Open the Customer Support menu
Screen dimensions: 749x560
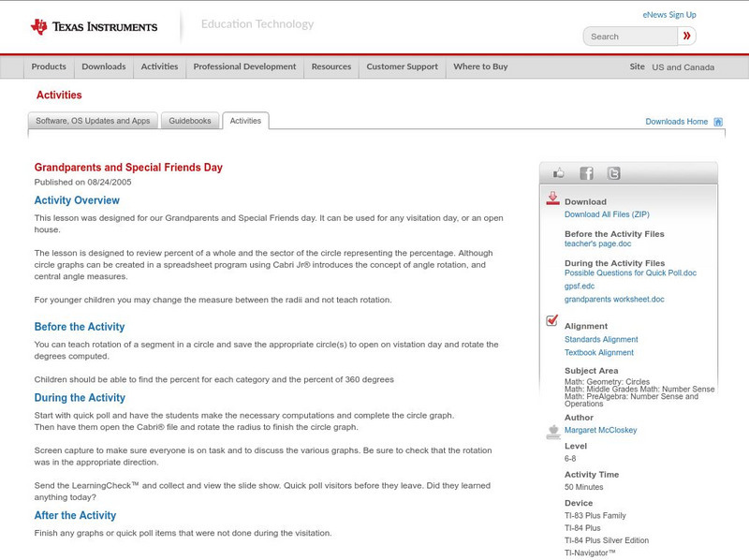403,66
